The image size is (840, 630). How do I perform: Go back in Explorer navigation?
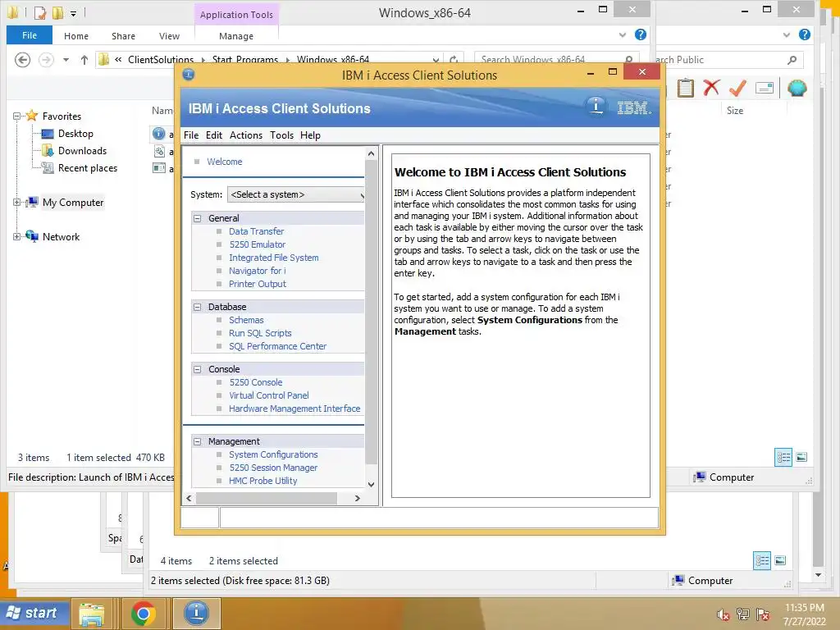pos(22,59)
